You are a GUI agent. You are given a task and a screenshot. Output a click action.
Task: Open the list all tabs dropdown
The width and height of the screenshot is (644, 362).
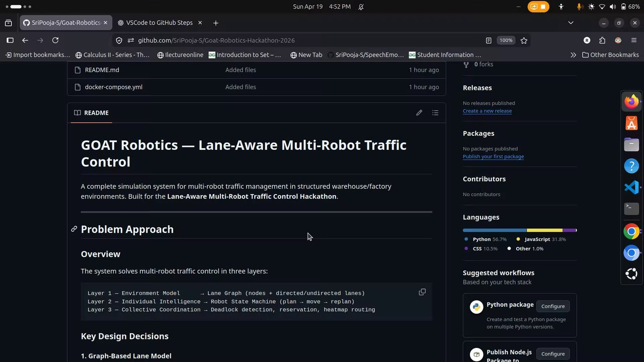point(571,23)
